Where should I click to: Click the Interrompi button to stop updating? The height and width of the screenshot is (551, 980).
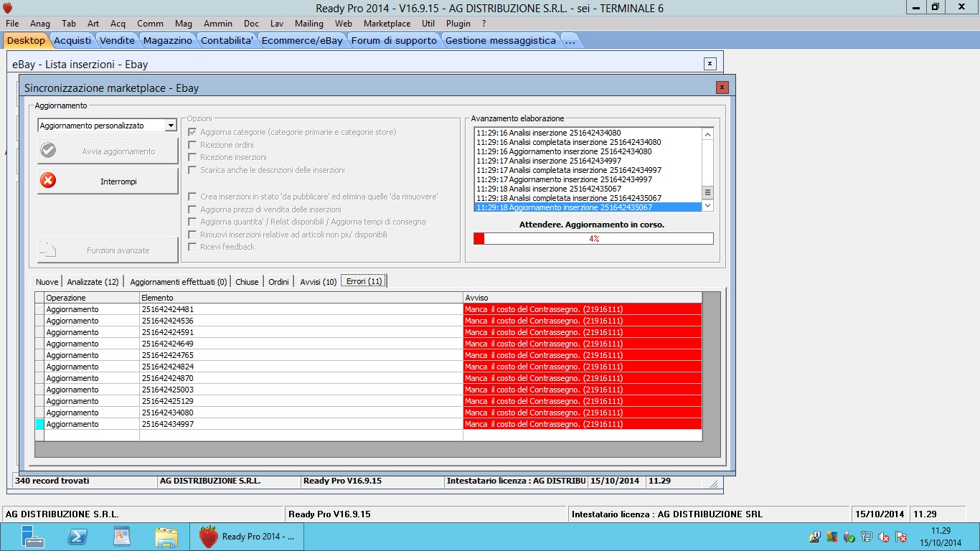pos(108,182)
